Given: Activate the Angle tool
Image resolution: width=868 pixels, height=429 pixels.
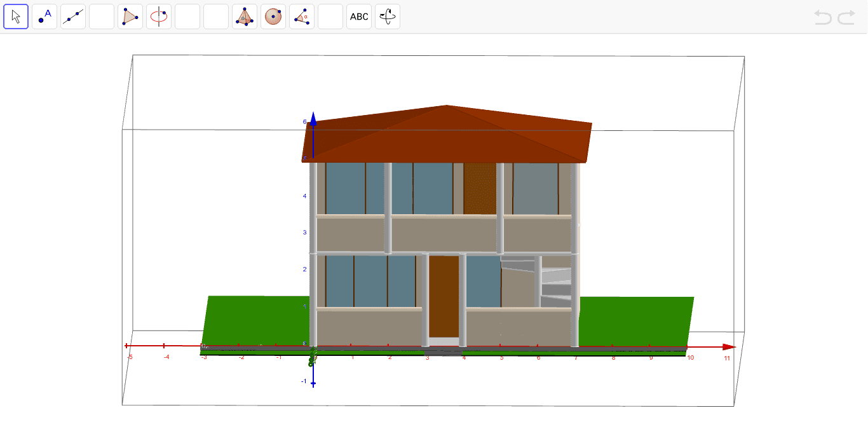Looking at the screenshot, I should [x=302, y=17].
